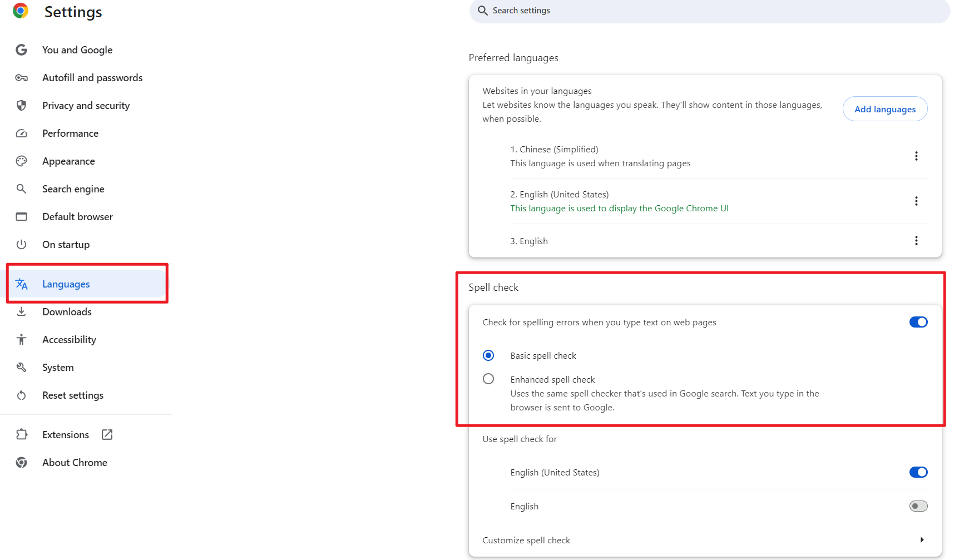Click the Google G icon in sidebar
Viewport: 964px width, 560px height.
[21, 50]
